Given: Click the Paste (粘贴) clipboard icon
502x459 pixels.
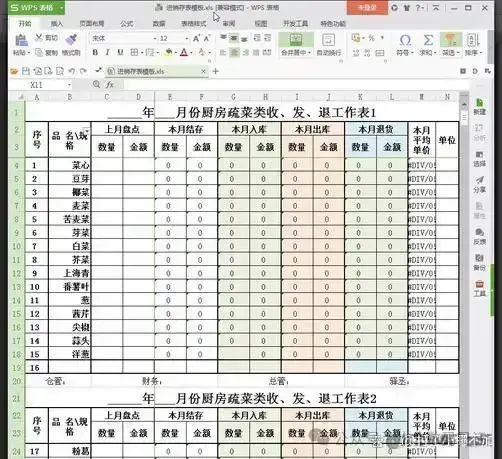Looking at the screenshot, I should [21, 41].
